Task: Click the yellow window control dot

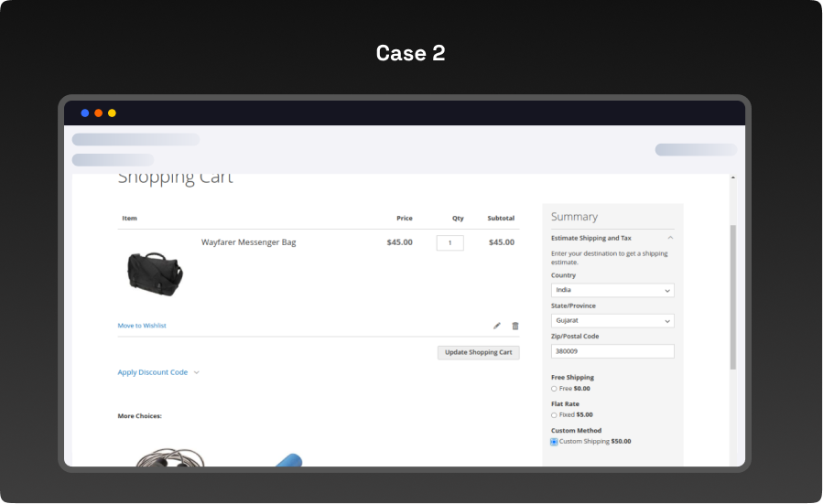Action: [112, 113]
